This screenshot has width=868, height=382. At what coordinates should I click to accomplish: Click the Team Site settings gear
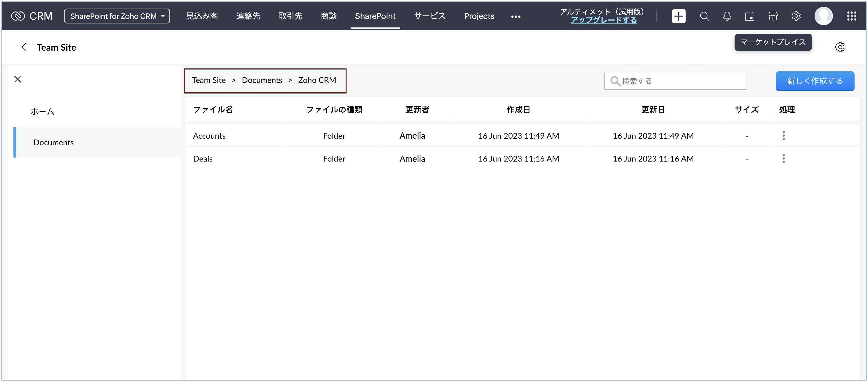pos(840,47)
